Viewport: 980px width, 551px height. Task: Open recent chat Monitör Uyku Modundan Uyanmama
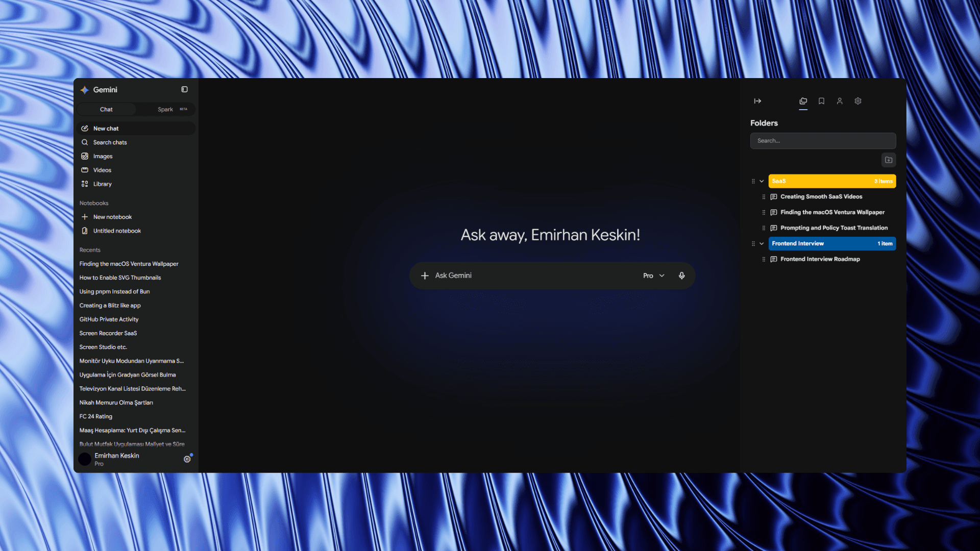click(131, 361)
